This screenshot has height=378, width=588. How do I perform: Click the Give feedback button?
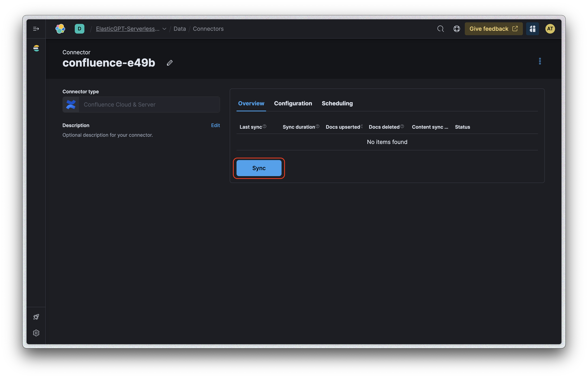[x=494, y=29]
